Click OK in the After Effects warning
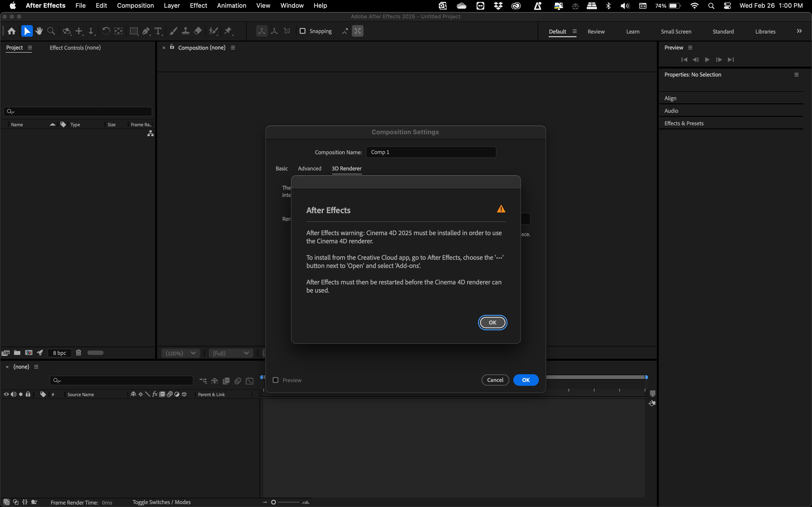 (x=492, y=322)
